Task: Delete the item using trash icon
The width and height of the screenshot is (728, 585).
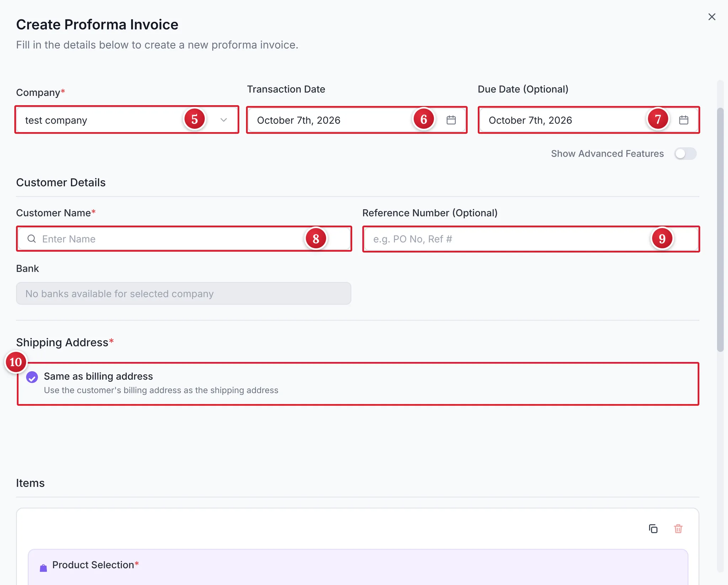Action: coord(678,529)
